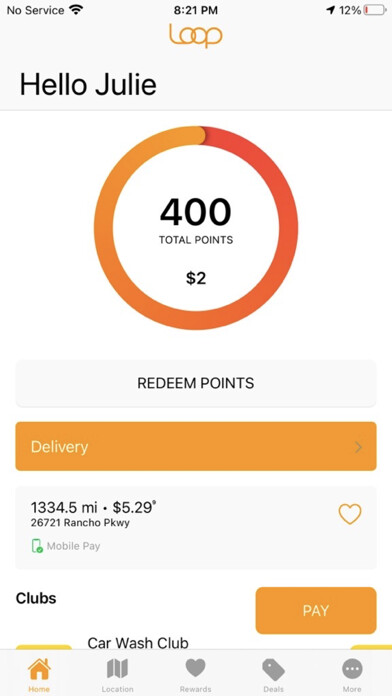Select the Deals tab label

pos(273,689)
